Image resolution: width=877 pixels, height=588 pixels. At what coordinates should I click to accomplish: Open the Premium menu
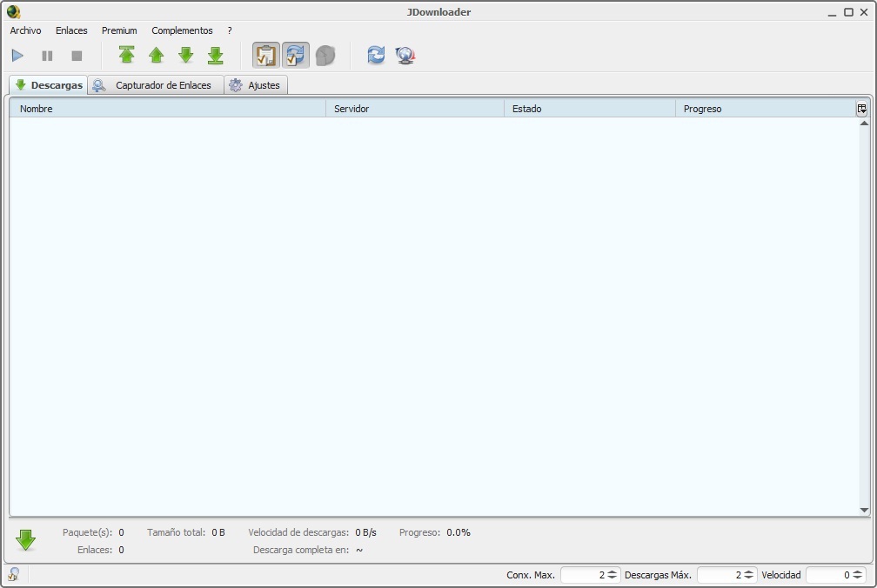(119, 30)
